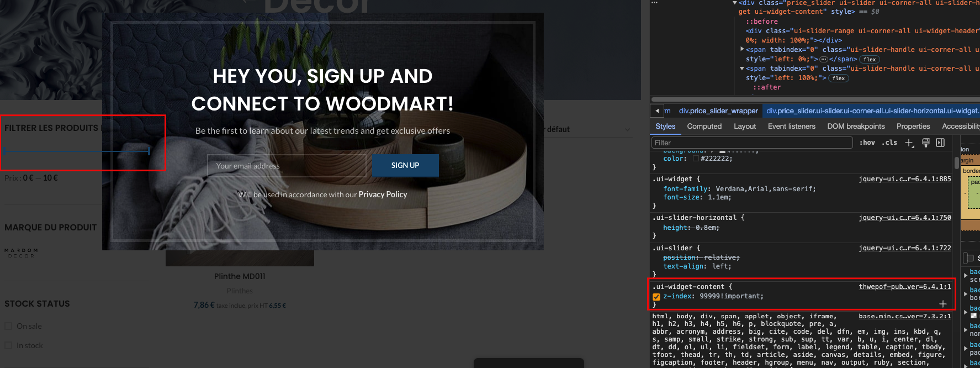The height and width of the screenshot is (368, 980).
Task: Click the #222222 color swatch
Action: (x=696, y=159)
